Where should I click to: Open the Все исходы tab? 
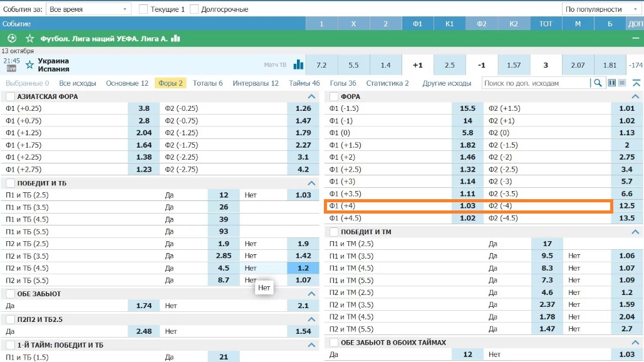point(78,83)
